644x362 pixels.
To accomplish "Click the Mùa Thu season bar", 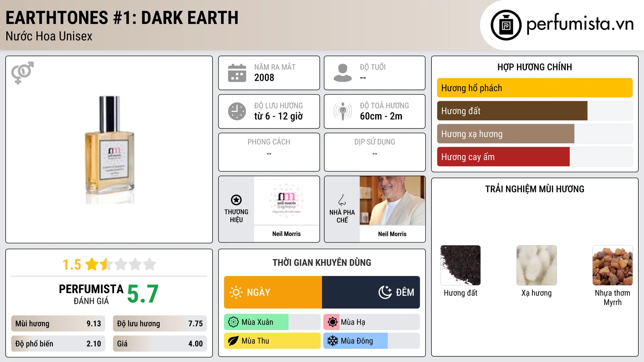I will 272,341.
